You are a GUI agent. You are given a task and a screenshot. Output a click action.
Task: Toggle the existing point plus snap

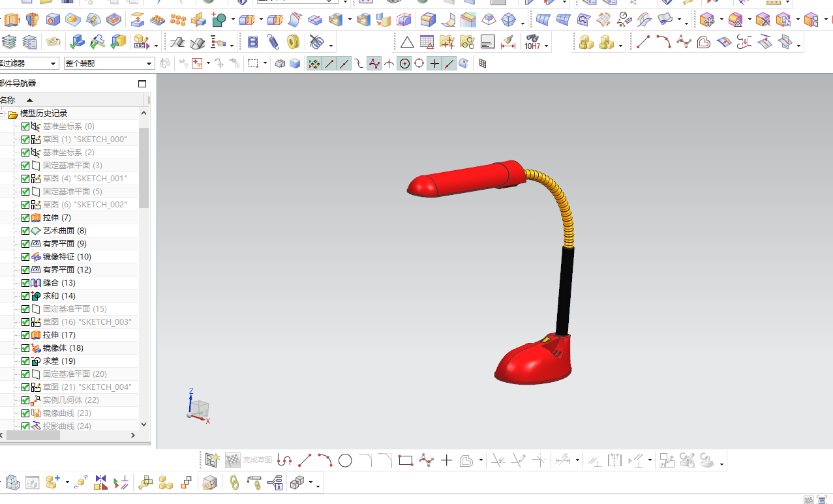[x=434, y=63]
